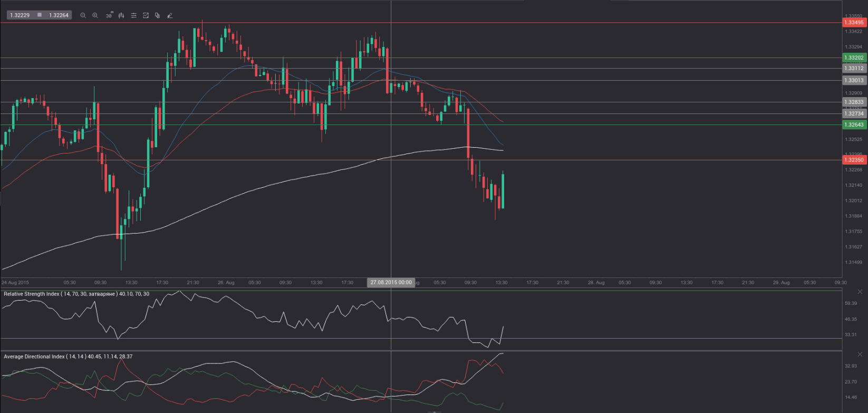Click the green 1.32643 price level tag

pyautogui.click(x=854, y=125)
